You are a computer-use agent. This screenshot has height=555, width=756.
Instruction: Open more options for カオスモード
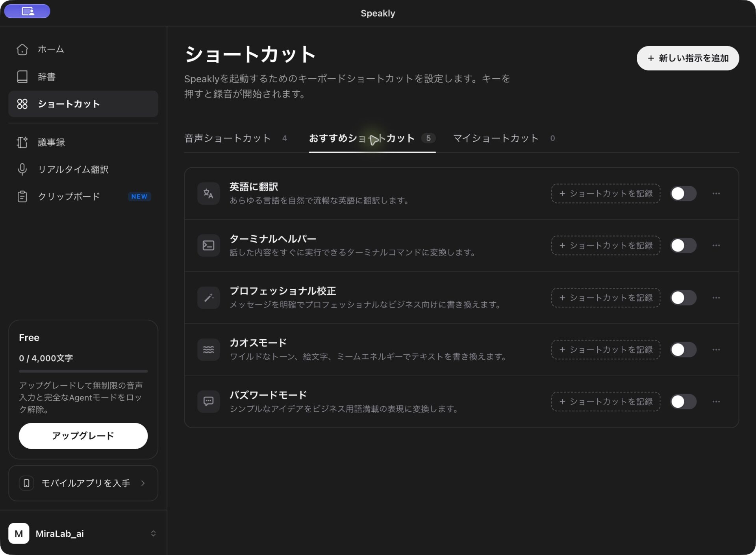point(716,350)
